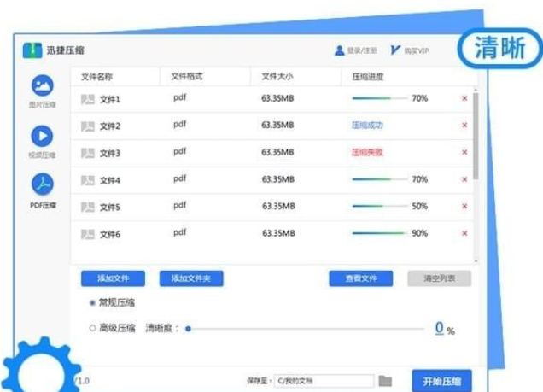The image size is (543, 392).
Task: Click the file thumbnail icon of 文件6
Action: pyautogui.click(x=88, y=235)
